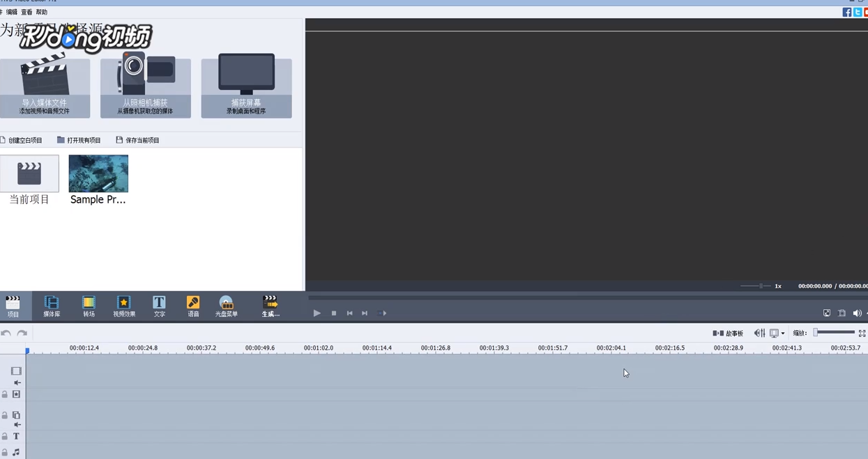Click timeline ruler at 00:02:04.1

coord(611,348)
